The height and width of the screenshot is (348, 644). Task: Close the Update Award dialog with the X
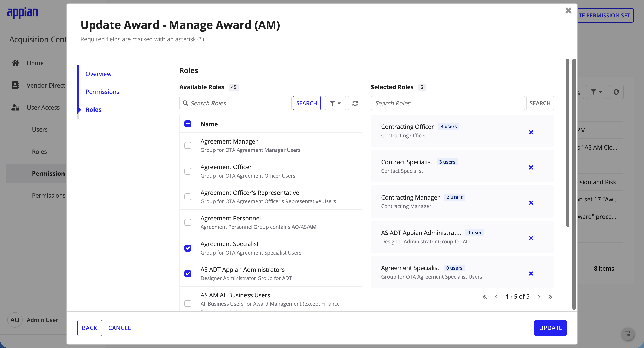click(x=568, y=10)
